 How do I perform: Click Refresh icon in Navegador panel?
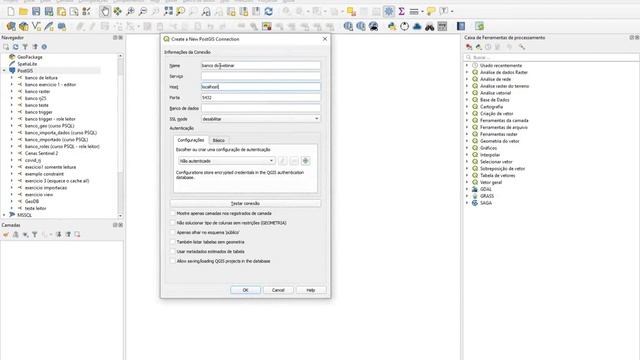tap(16, 47)
